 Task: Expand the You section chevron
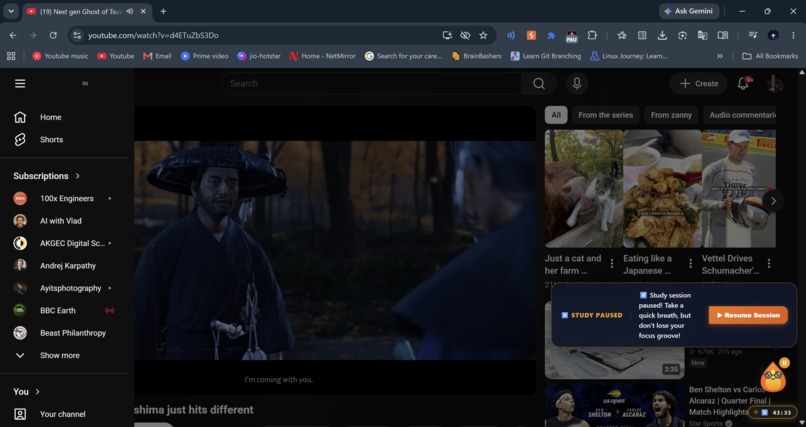(x=38, y=392)
